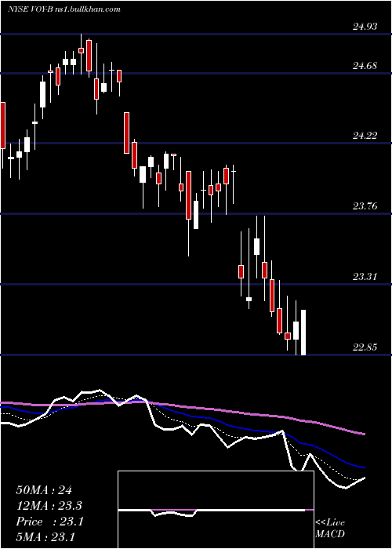
Task: Click the 22.85 price level label
Action: (365, 347)
